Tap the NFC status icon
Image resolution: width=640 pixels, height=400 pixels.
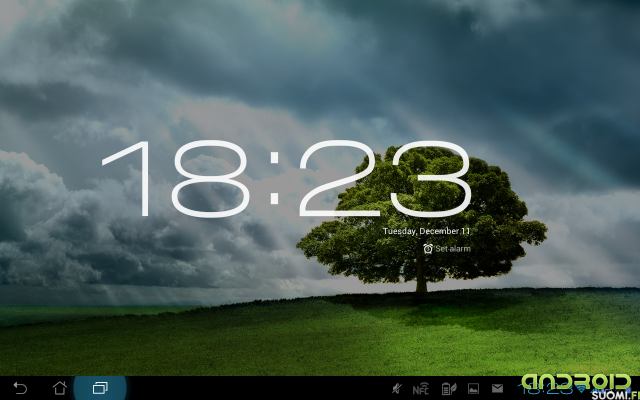click(x=421, y=389)
